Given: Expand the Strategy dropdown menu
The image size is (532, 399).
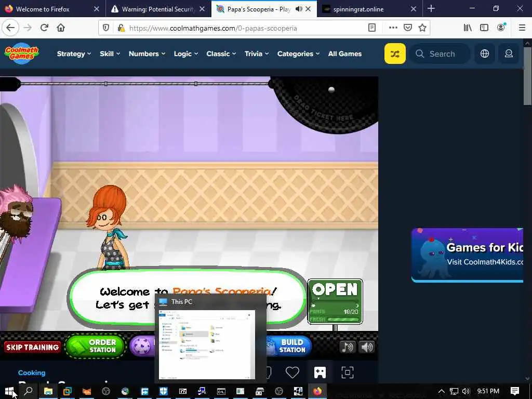Looking at the screenshot, I should tap(74, 54).
